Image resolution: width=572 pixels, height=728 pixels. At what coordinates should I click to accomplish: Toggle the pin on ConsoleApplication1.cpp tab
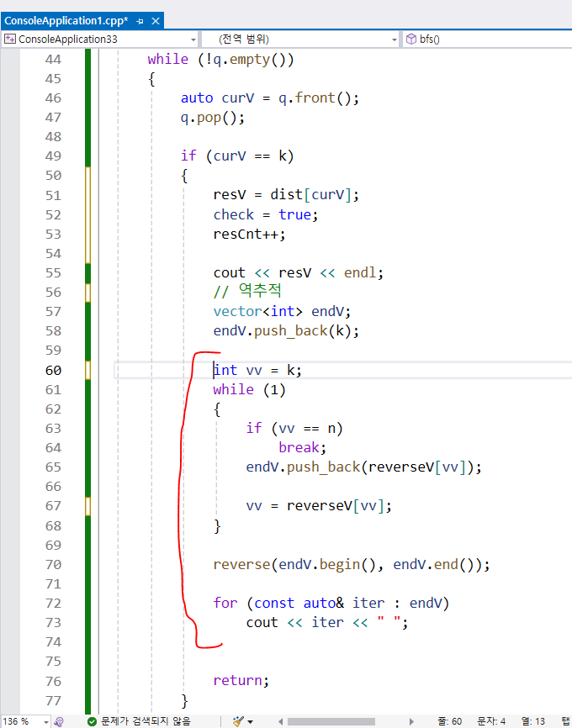click(x=140, y=21)
